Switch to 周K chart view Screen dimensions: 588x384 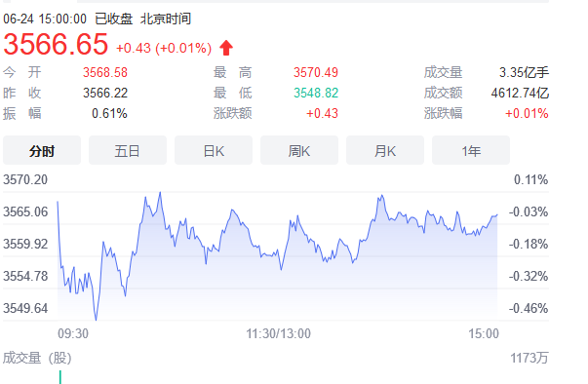(x=299, y=150)
